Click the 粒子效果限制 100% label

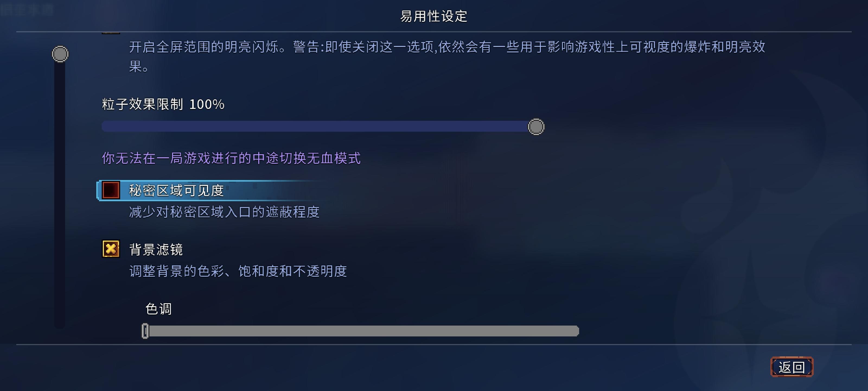163,104
